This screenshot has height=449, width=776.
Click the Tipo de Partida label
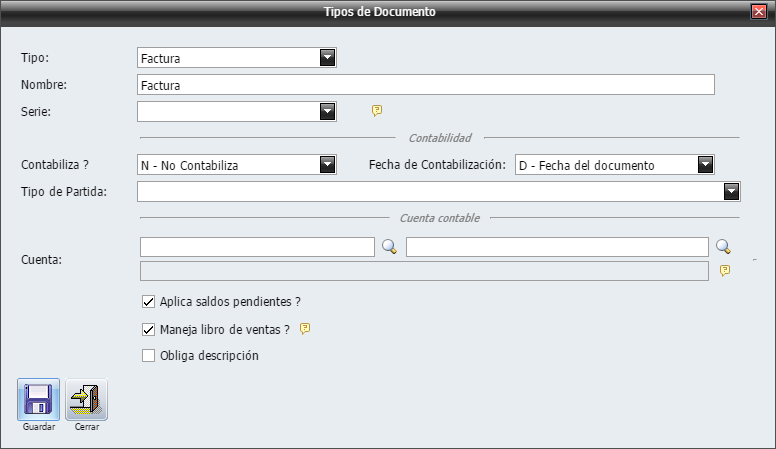point(64,192)
